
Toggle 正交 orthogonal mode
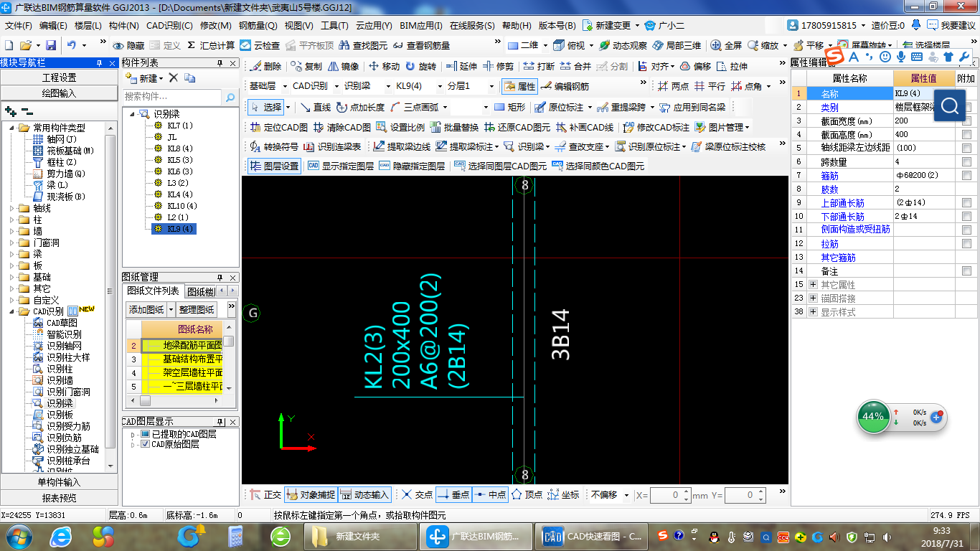coord(265,495)
